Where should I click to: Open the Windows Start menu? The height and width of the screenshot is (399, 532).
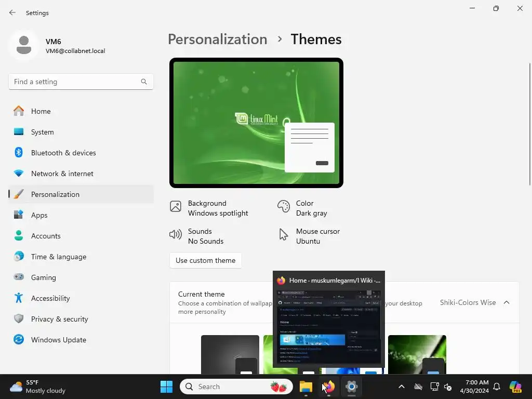(x=166, y=387)
